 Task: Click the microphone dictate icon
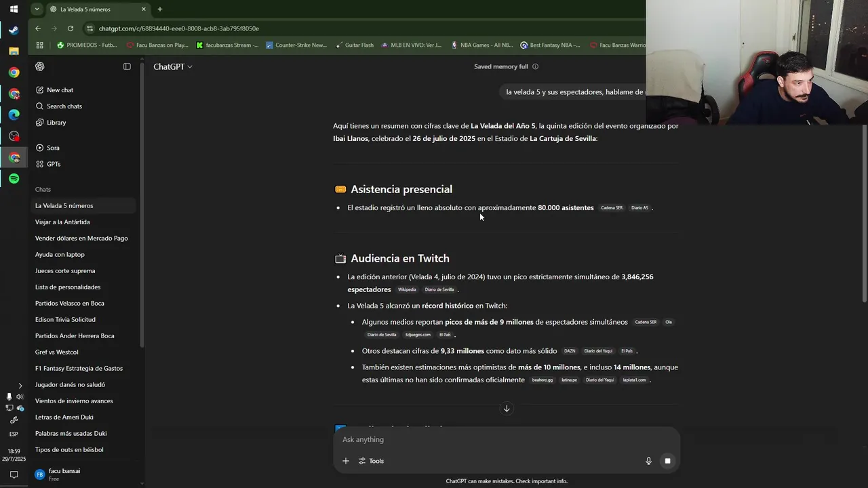point(648,461)
